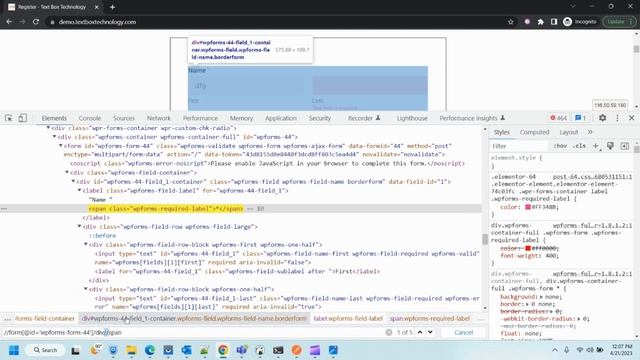
Task: Toggle rendering emulations paintbrush icon in Styles
Action: click(x=610, y=146)
